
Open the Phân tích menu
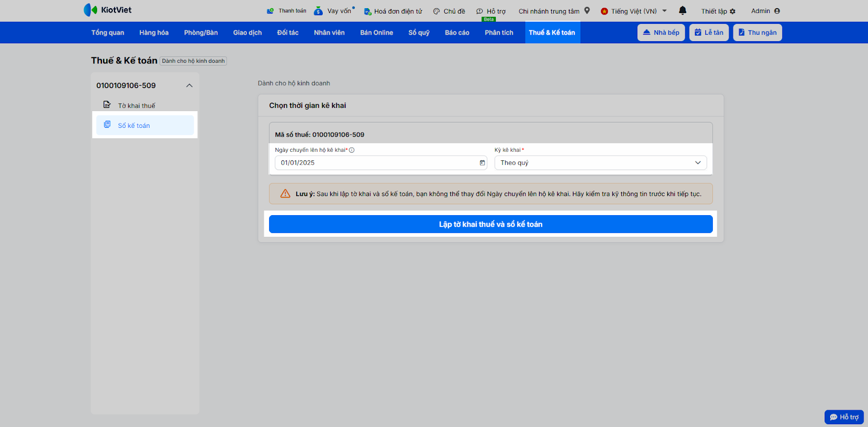[499, 33]
